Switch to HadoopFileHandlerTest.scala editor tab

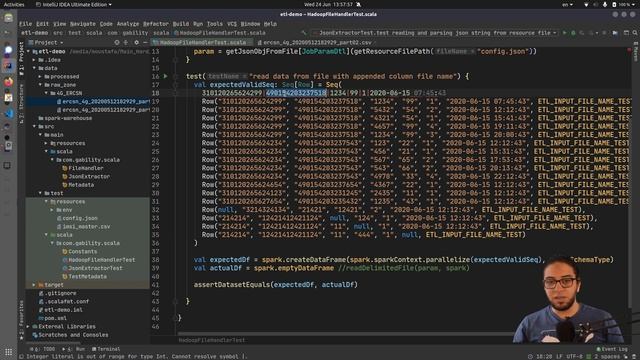[x=202, y=42]
